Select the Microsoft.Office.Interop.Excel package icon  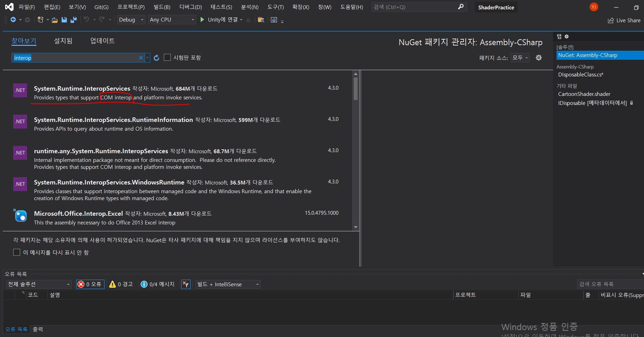tap(20, 215)
